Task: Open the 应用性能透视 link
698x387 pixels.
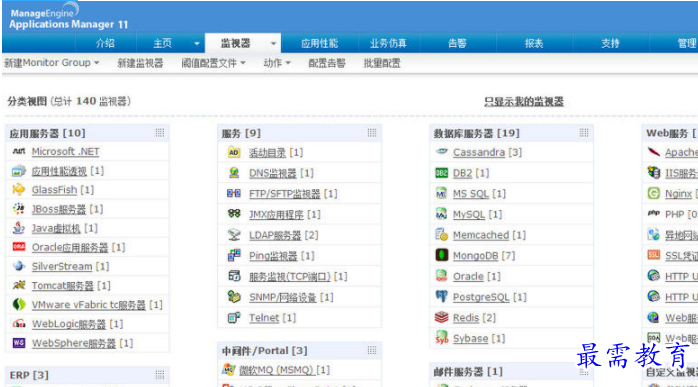Action: (59, 171)
